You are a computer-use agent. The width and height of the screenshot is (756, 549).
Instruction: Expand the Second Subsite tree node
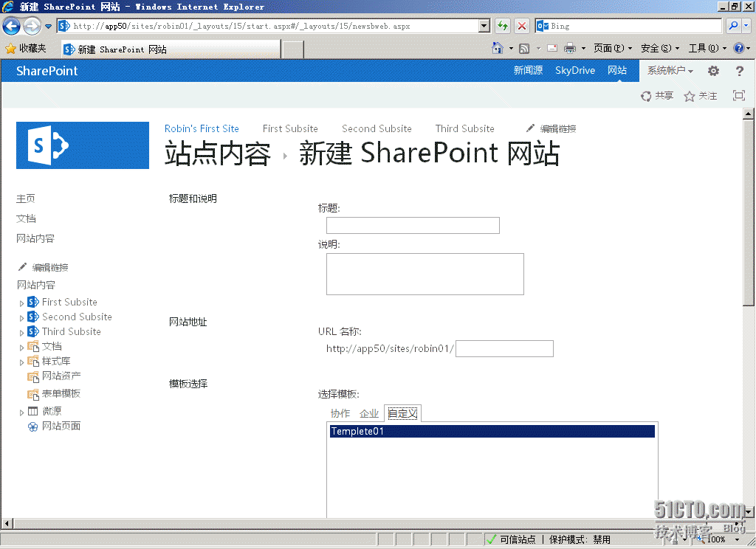[x=21, y=318]
